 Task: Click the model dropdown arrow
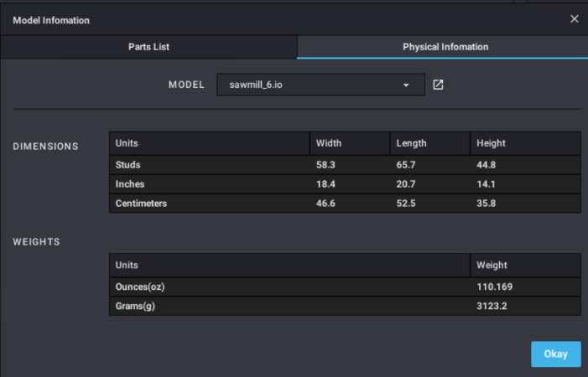406,85
